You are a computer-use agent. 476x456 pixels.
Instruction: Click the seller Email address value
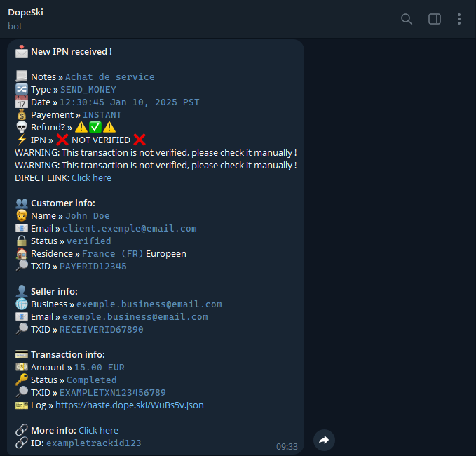click(135, 317)
